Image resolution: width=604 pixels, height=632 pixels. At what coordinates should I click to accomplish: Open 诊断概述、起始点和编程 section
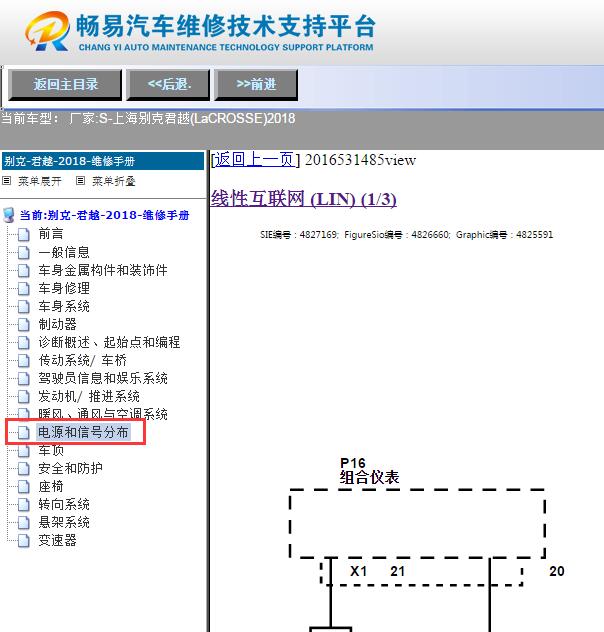109,342
